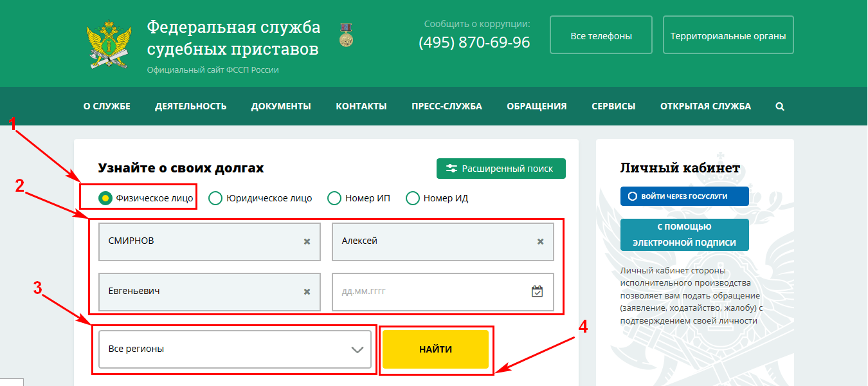Screen dimensions: 868x386
Task: Open the СЕРВИСЫ menu
Action: [x=613, y=107]
